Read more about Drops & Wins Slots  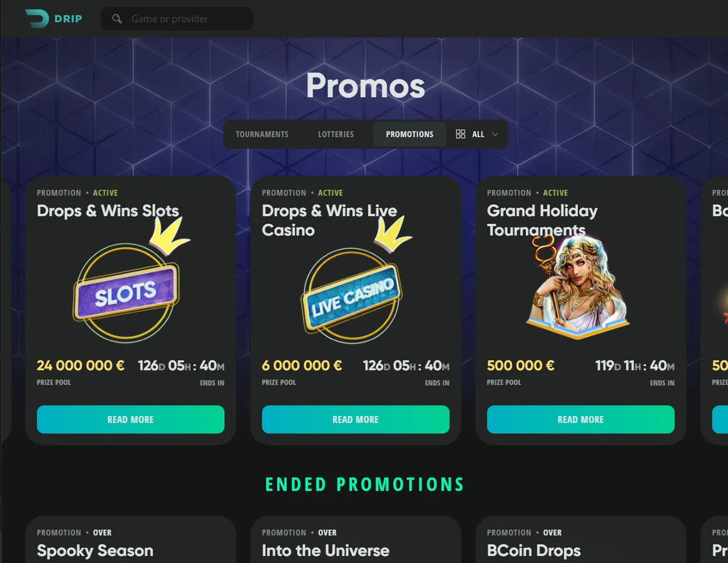pos(130,420)
